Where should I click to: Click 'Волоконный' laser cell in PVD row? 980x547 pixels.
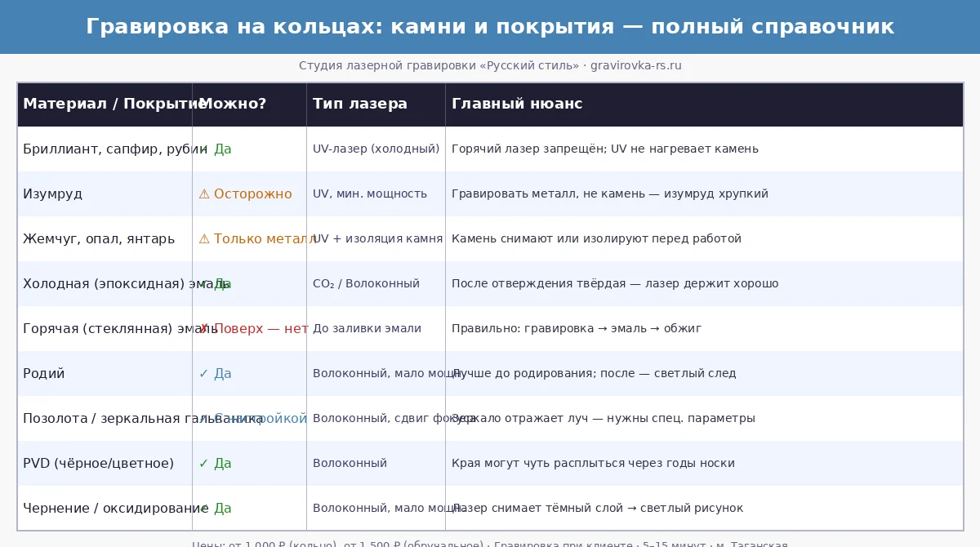(376, 464)
